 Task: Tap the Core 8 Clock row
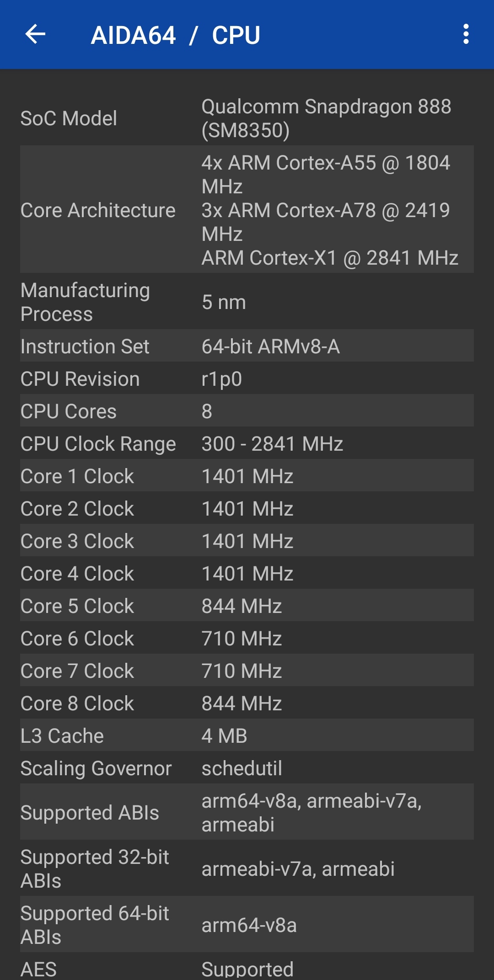pos(247,703)
